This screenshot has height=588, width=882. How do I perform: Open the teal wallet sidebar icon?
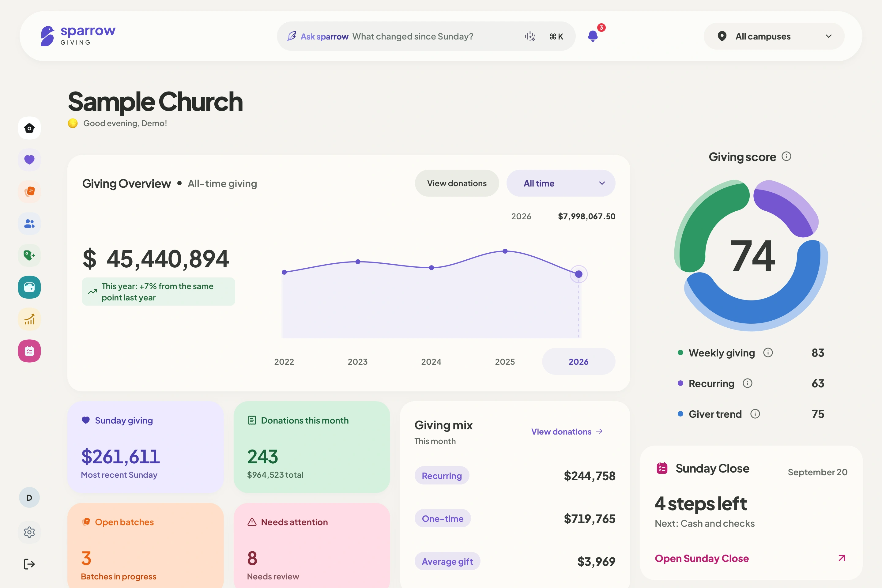tap(29, 287)
